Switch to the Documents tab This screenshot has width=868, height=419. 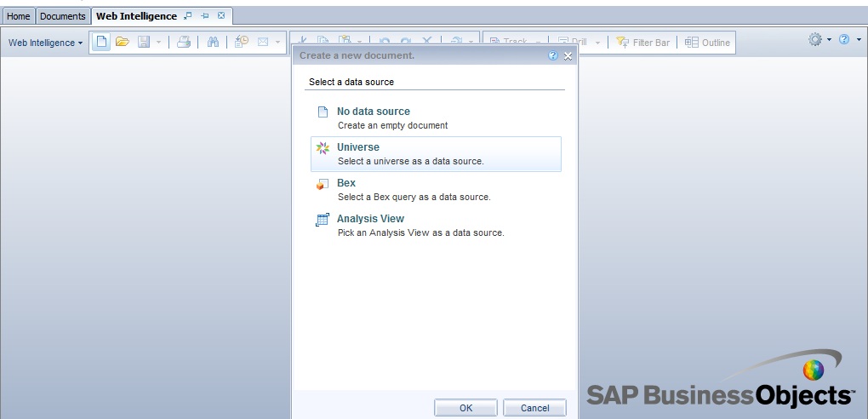(63, 16)
